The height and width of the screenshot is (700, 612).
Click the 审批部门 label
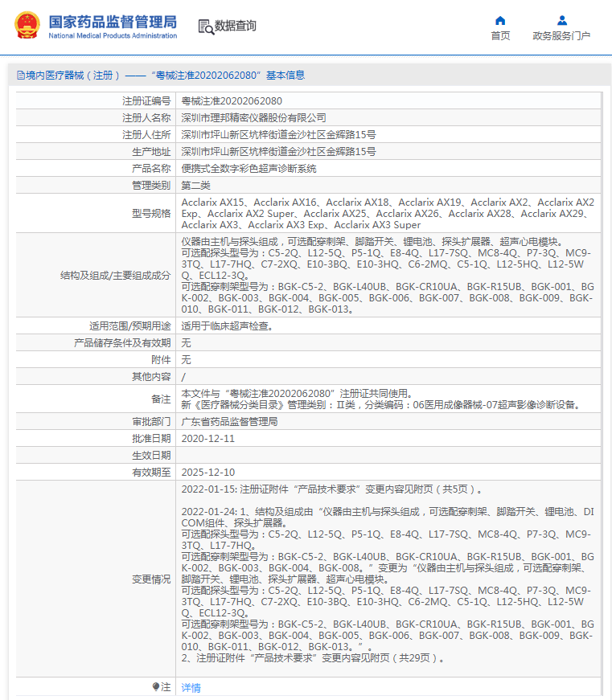(x=151, y=422)
